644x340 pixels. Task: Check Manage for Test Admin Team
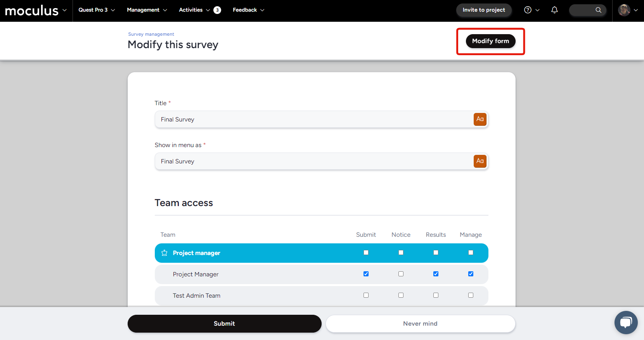(x=471, y=295)
